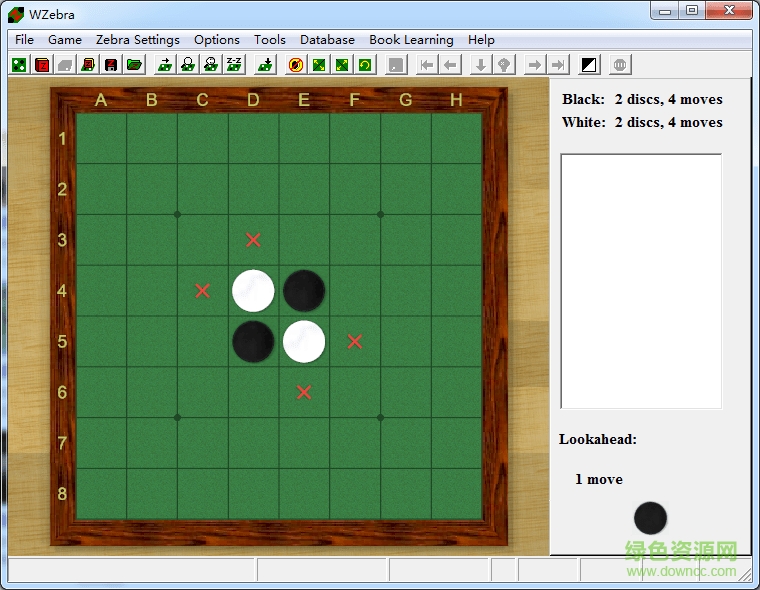The width and height of the screenshot is (760, 590).
Task: Click the red circular no-symbol icon
Action: 296,65
